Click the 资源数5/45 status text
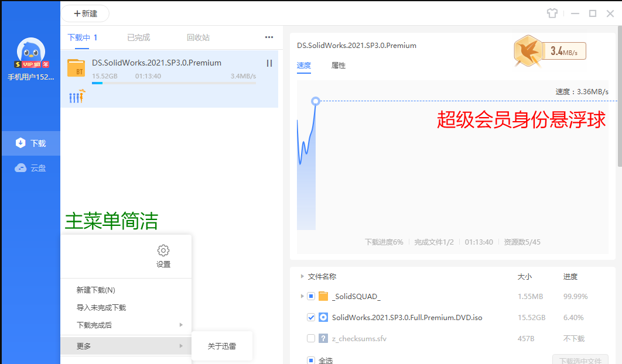Image resolution: width=622 pixels, height=364 pixels. (522, 242)
